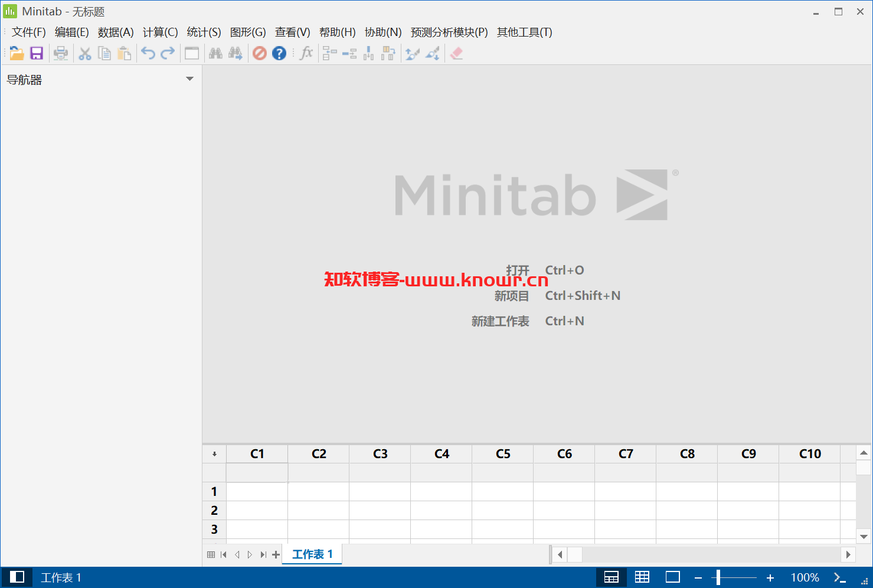The width and height of the screenshot is (873, 588).
Task: Click the red Cancel/stop icon
Action: pos(260,53)
